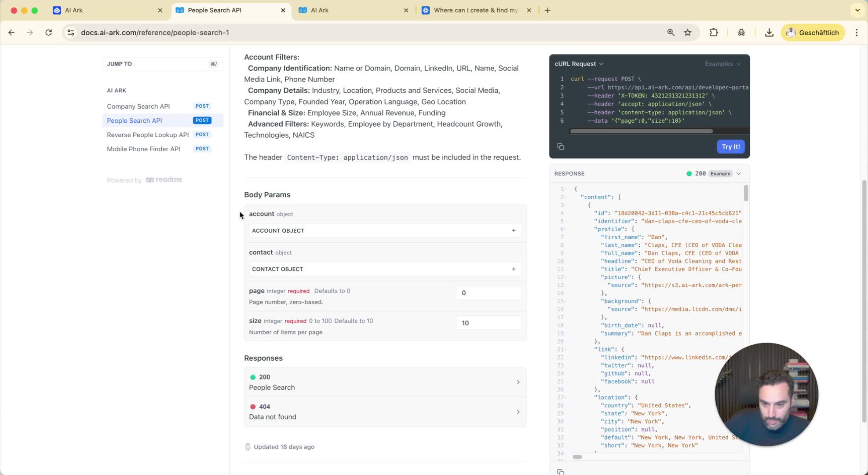Open the browser extensions puzzle icon
This screenshot has height=475, width=868.
click(714, 33)
